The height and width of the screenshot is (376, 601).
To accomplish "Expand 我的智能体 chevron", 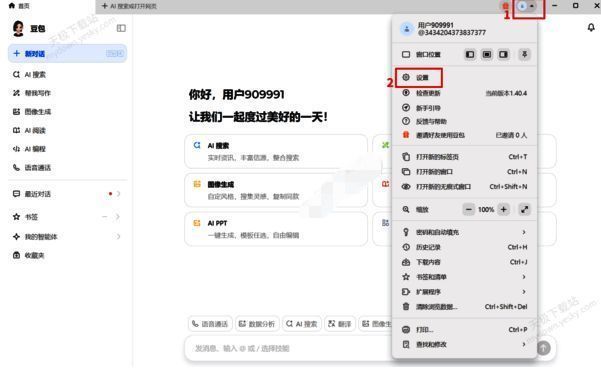I will pyautogui.click(x=118, y=236).
